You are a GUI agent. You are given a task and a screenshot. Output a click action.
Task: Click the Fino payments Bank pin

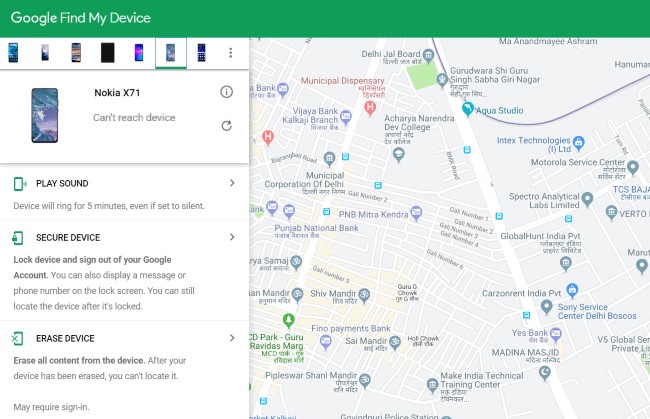[x=325, y=342]
